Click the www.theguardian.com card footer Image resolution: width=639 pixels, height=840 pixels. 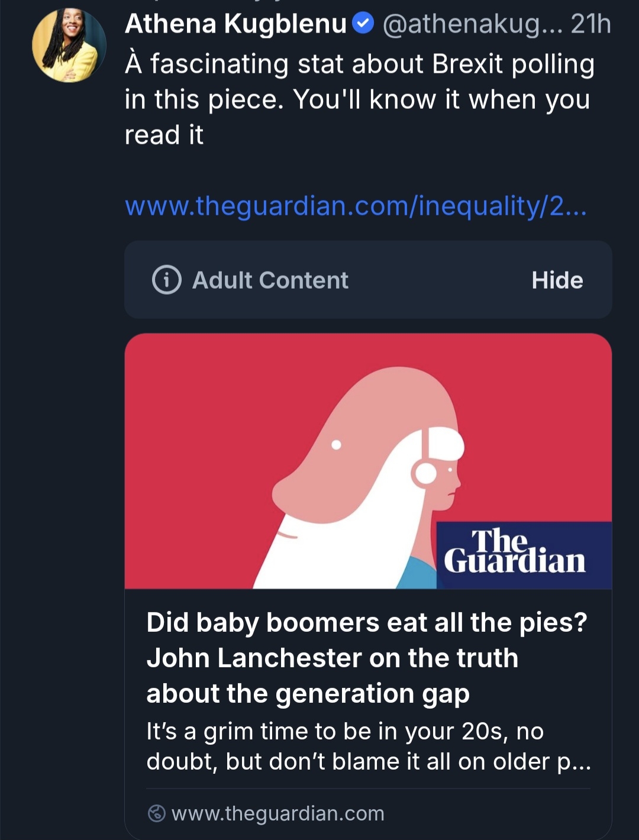point(277,813)
